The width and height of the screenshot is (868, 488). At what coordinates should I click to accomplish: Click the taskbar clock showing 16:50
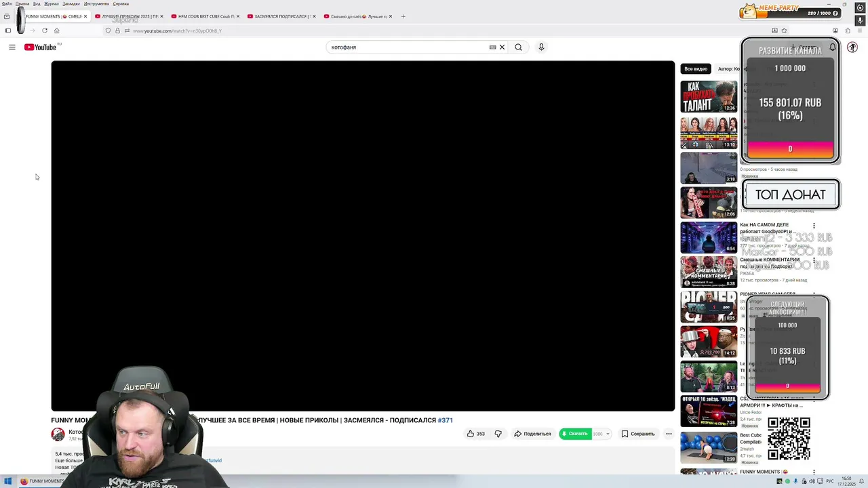point(846,482)
